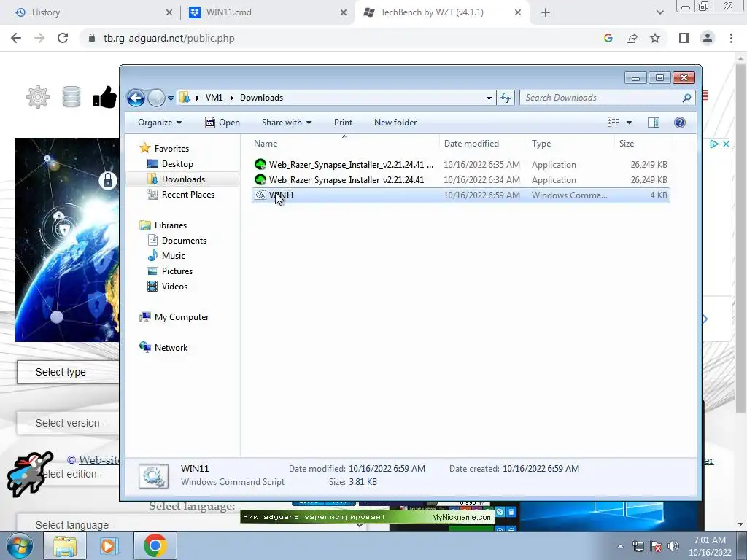Viewport: 747px width, 560px height.
Task: Click the change view icon
Action: pos(613,122)
